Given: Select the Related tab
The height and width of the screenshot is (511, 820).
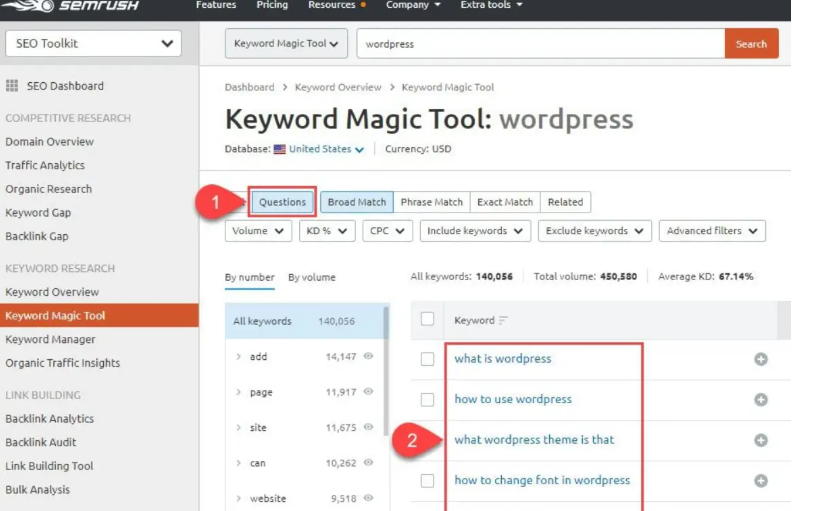Looking at the screenshot, I should pos(565,202).
